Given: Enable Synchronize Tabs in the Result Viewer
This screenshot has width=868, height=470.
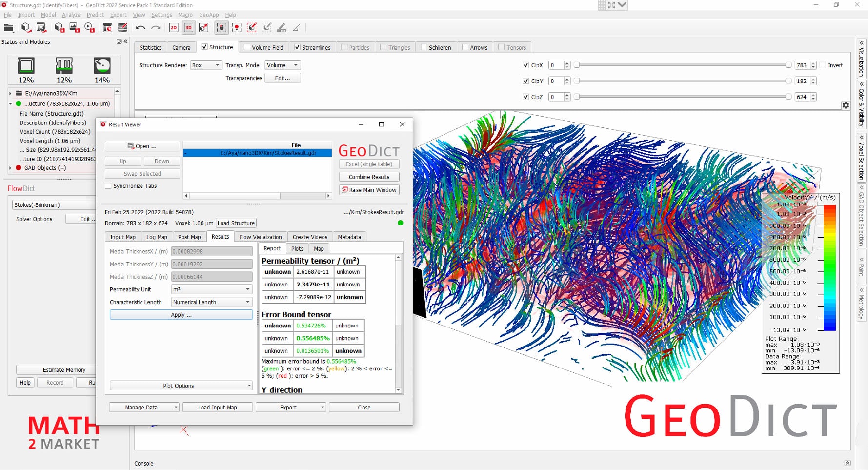Looking at the screenshot, I should click(x=108, y=186).
